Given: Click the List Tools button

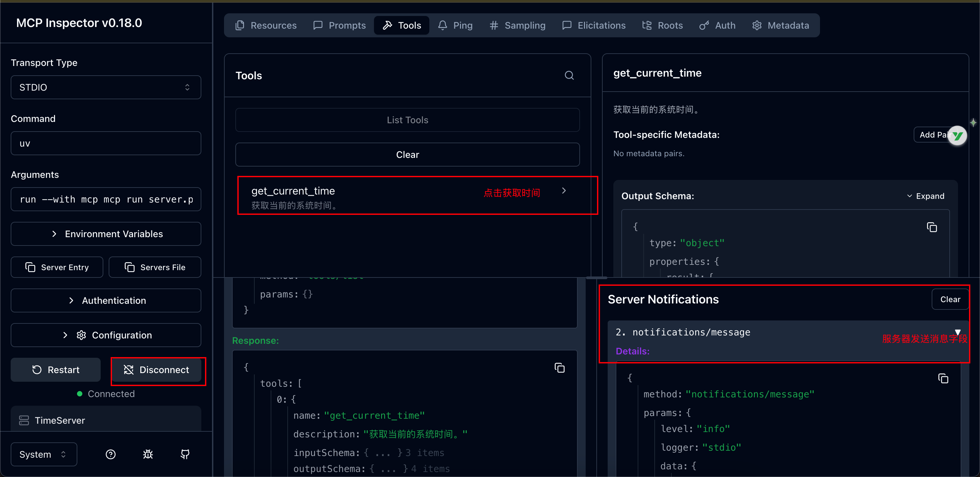Looking at the screenshot, I should click(x=407, y=120).
